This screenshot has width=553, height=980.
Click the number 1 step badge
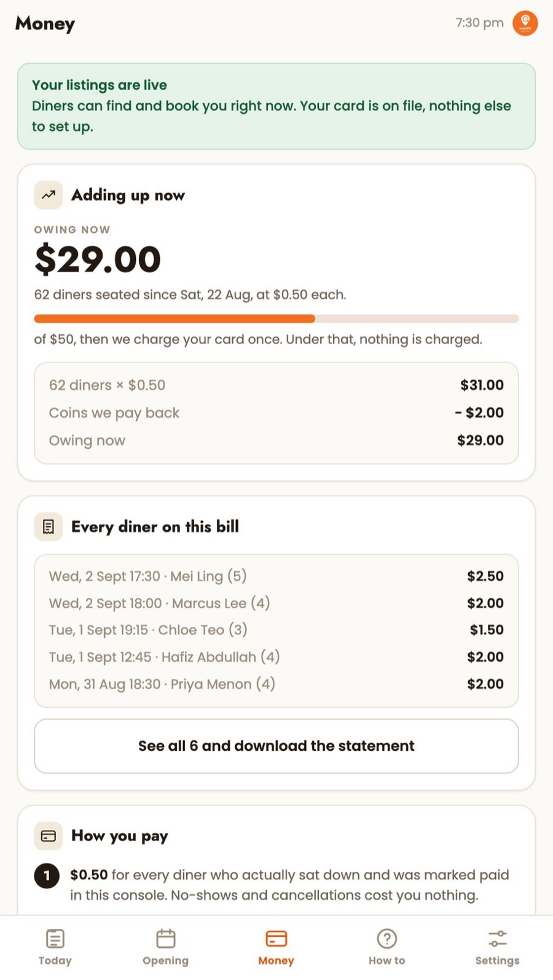tap(47, 876)
